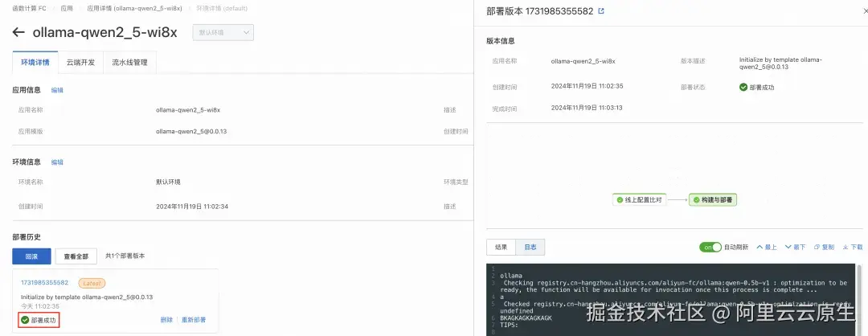Open the external link icon beside 部署版本 1731985355582
Viewport: 868px width, 336px height.
click(x=601, y=11)
